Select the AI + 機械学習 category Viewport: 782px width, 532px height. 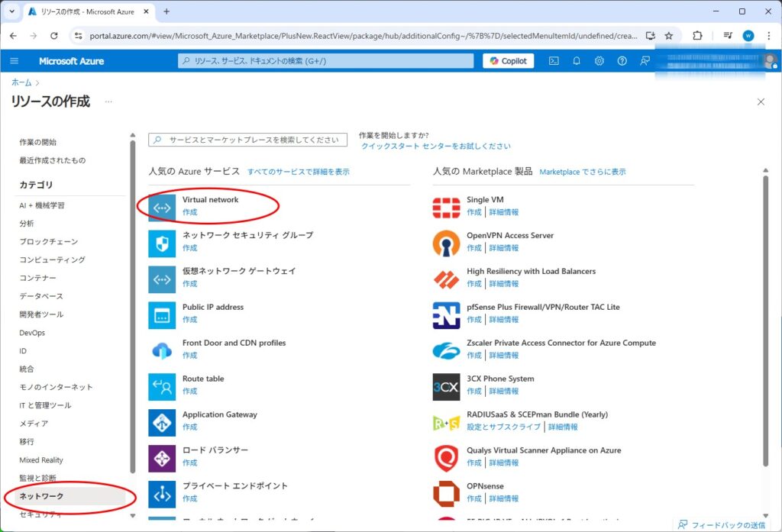[42, 205]
